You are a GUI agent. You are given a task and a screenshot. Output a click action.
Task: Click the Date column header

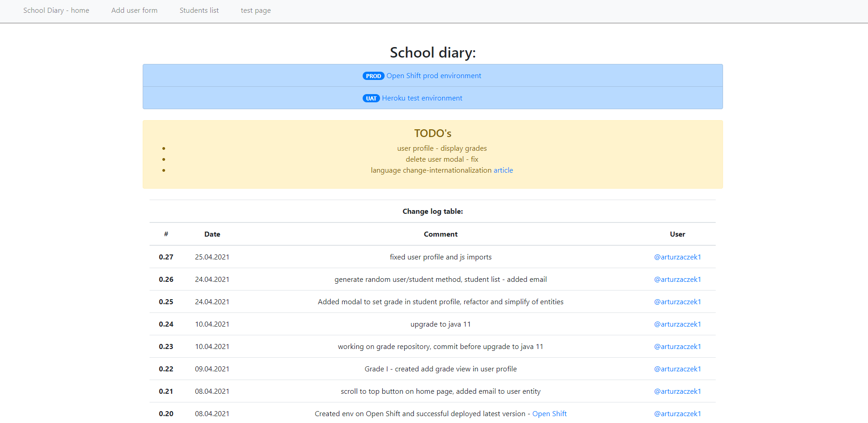[x=212, y=234]
